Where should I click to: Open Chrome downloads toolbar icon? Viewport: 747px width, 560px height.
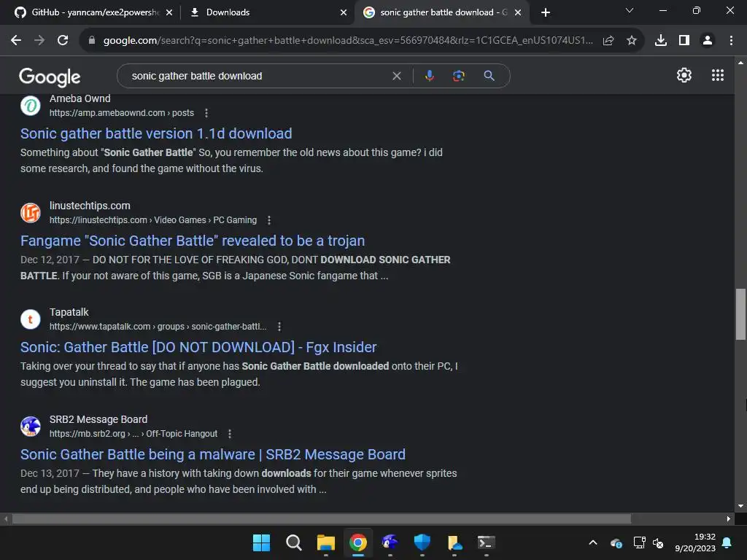[661, 41]
